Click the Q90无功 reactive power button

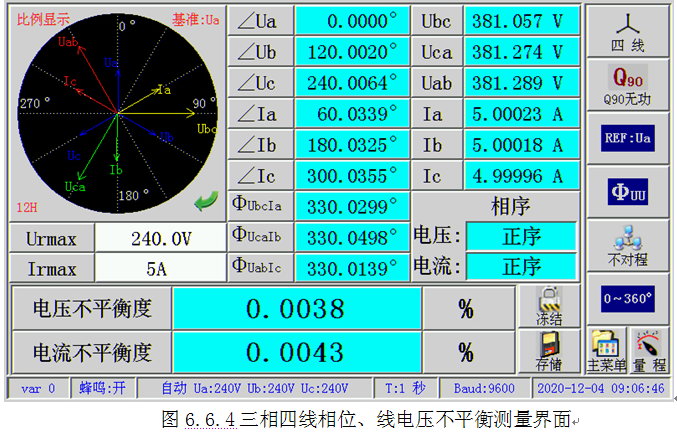(627, 85)
